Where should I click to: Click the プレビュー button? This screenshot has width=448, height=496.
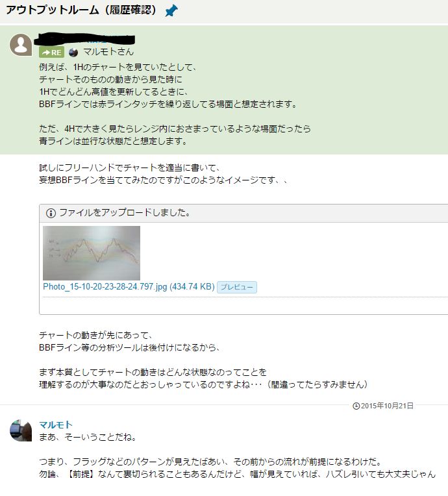tap(237, 287)
